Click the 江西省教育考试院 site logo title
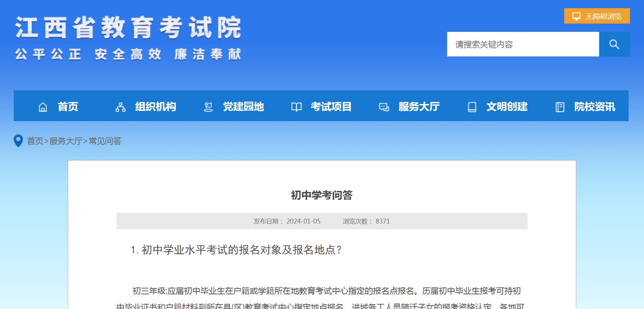644x309 pixels. click(x=128, y=28)
